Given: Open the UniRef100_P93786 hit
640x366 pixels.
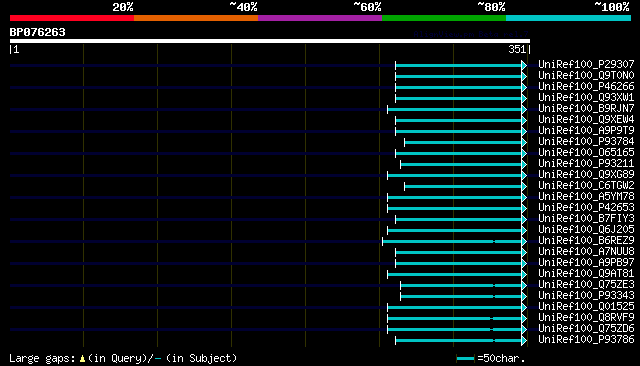Looking at the screenshot, I should (586, 339).
